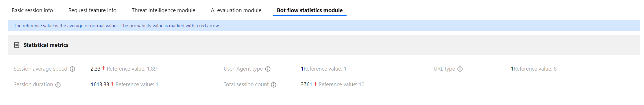Click info icon next to URL type
The width and height of the screenshot is (644, 105).
pos(460,69)
